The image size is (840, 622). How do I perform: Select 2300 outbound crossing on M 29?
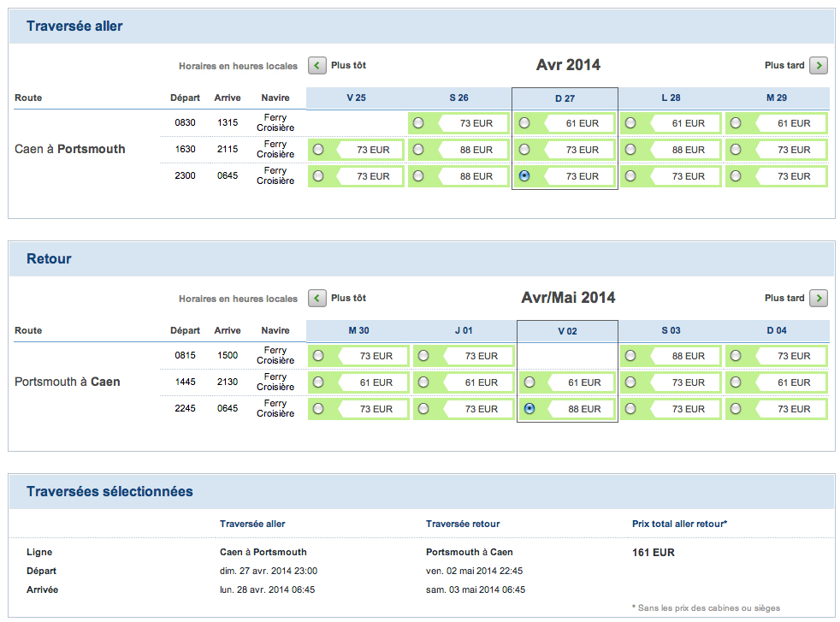[736, 176]
